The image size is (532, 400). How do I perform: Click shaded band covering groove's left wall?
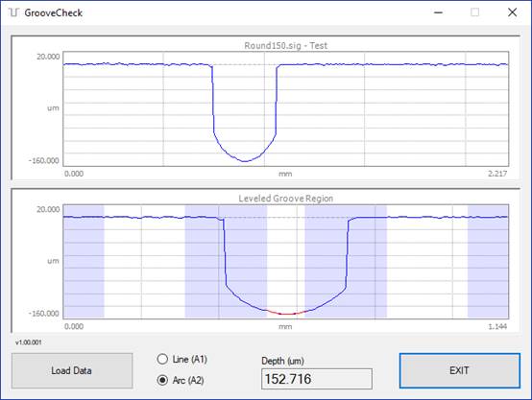click(226, 261)
